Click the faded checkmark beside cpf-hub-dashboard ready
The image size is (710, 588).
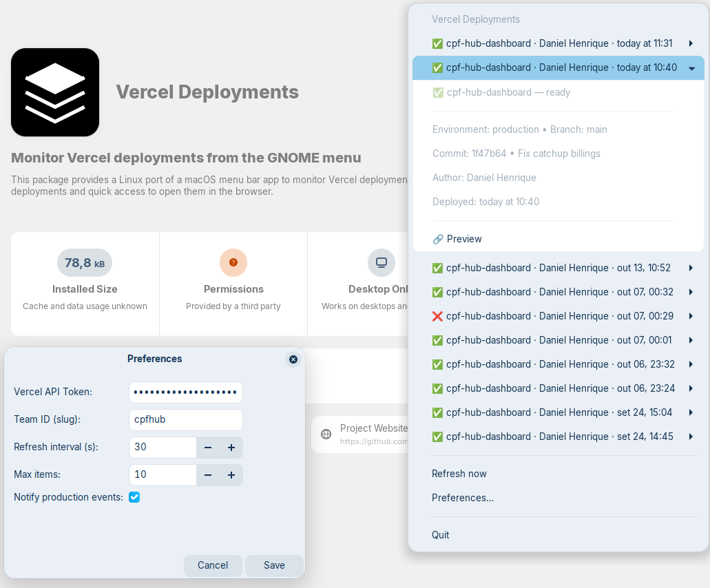tap(439, 92)
